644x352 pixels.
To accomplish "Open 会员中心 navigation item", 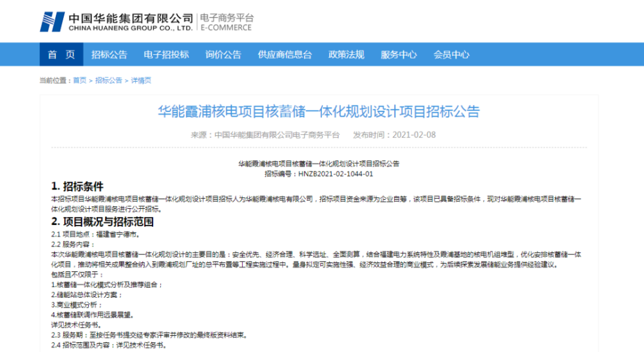I will click(451, 54).
